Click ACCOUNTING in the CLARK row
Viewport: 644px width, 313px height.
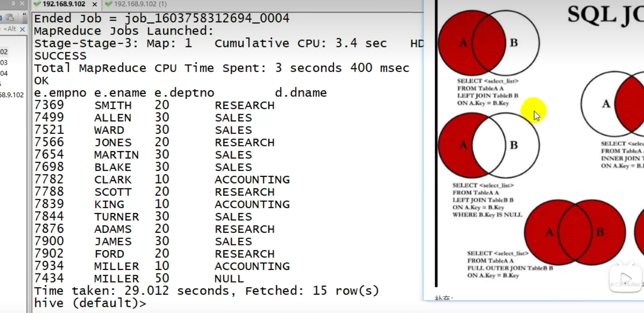[x=252, y=179]
